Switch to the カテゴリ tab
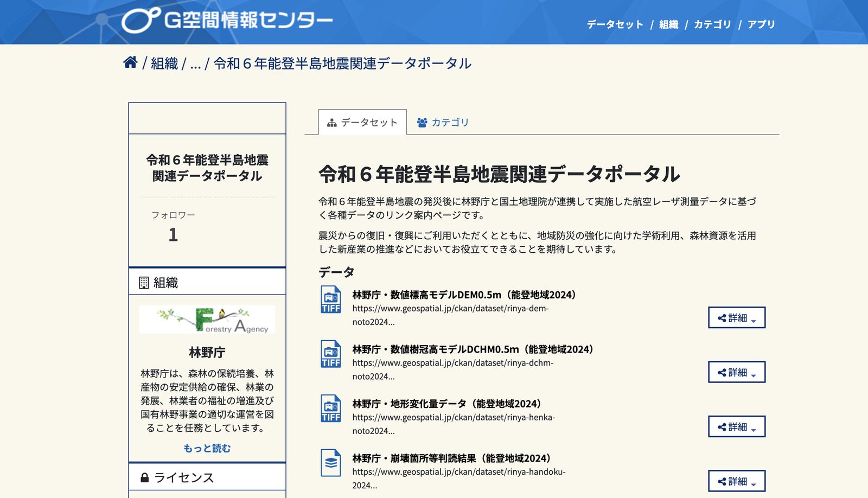 point(443,123)
